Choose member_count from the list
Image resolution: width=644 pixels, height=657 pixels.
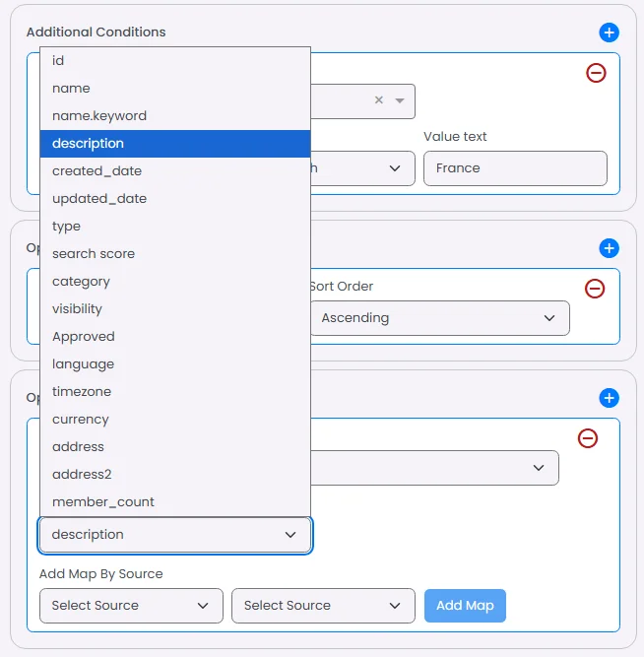pyautogui.click(x=175, y=502)
